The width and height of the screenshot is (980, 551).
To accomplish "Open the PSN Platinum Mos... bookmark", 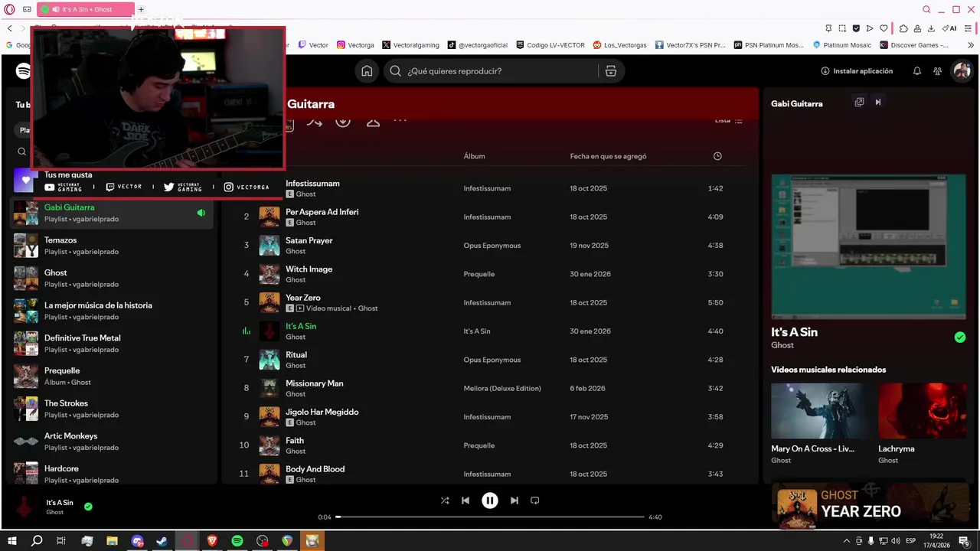I will click(768, 45).
